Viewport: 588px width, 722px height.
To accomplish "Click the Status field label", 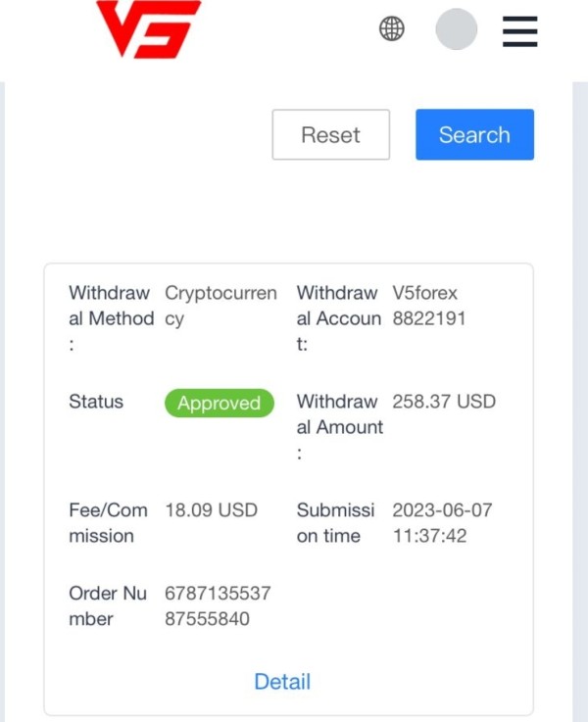I will pyautogui.click(x=96, y=402).
